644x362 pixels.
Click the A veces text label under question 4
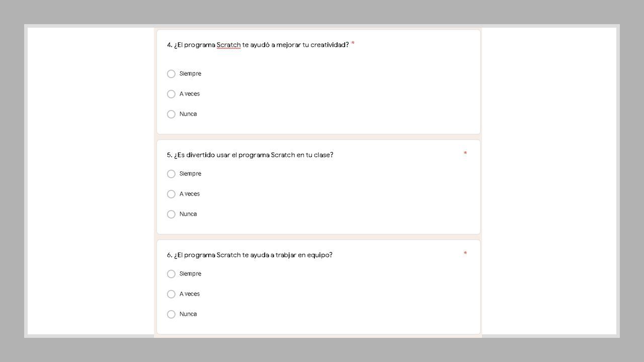point(190,94)
